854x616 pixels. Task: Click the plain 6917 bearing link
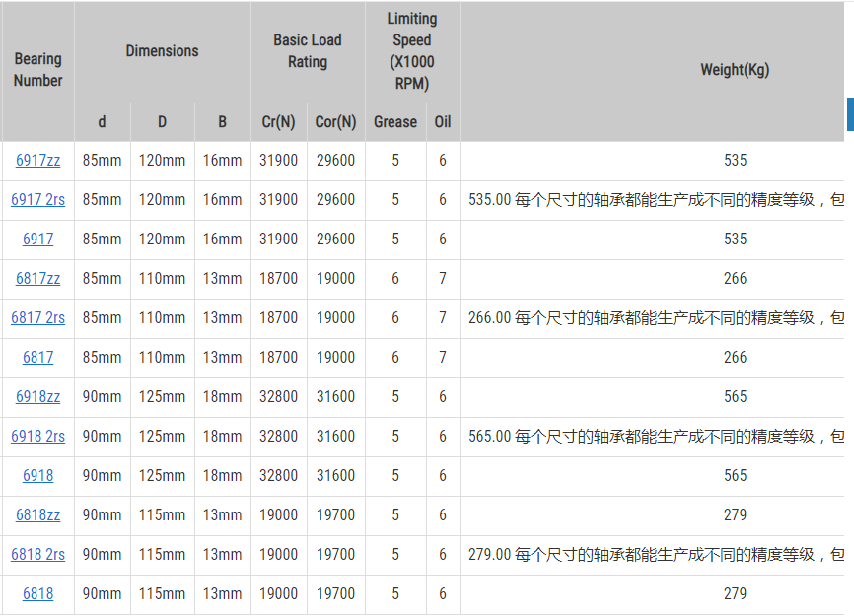pyautogui.click(x=37, y=239)
